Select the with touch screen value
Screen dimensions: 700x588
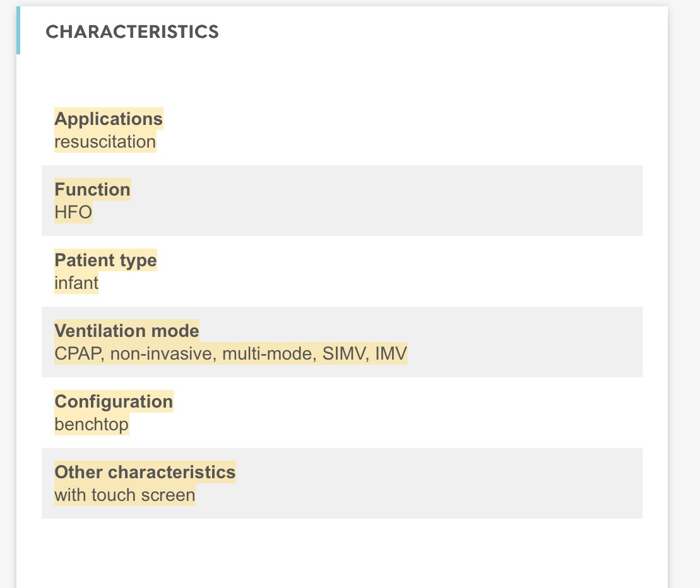coord(124,495)
